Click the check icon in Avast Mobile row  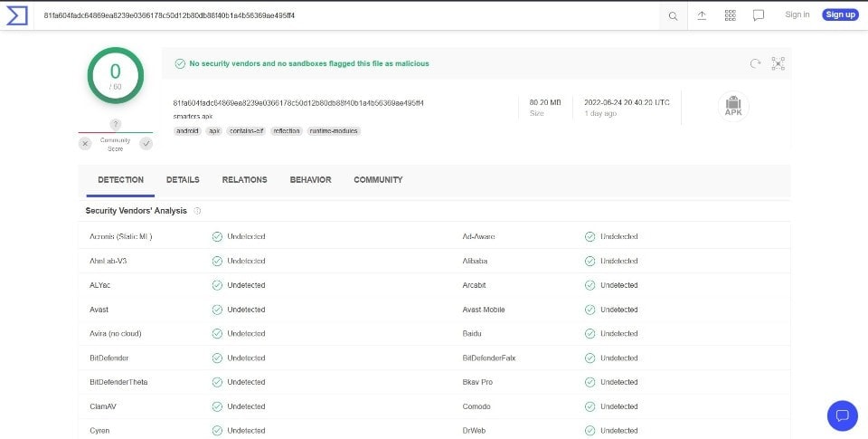pyautogui.click(x=590, y=310)
